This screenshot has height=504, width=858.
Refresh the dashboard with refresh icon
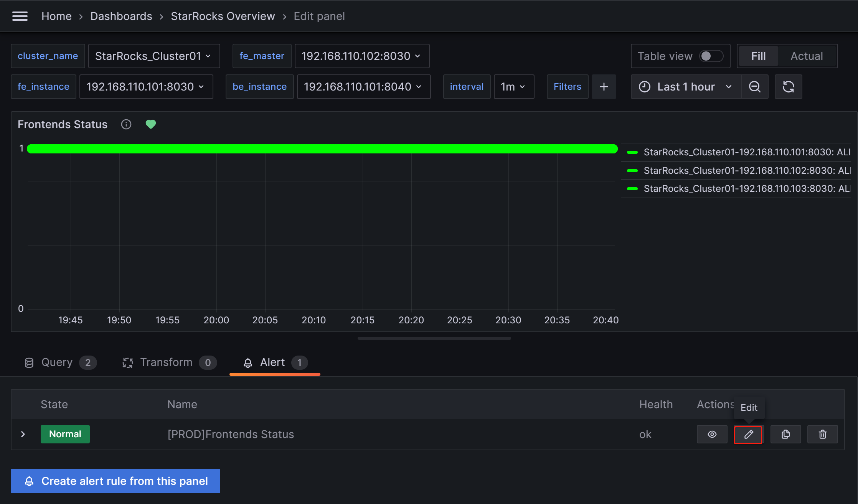coord(788,87)
